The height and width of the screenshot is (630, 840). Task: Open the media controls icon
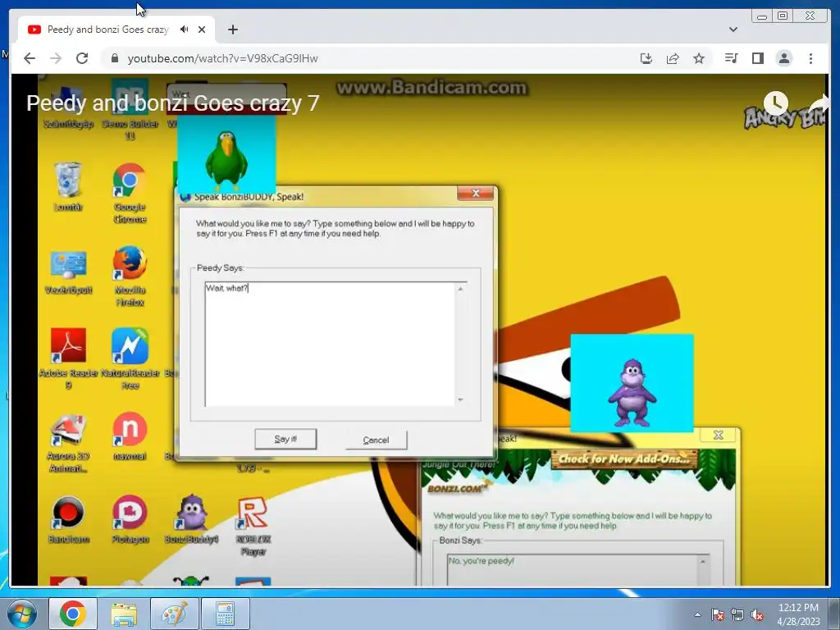(731, 58)
